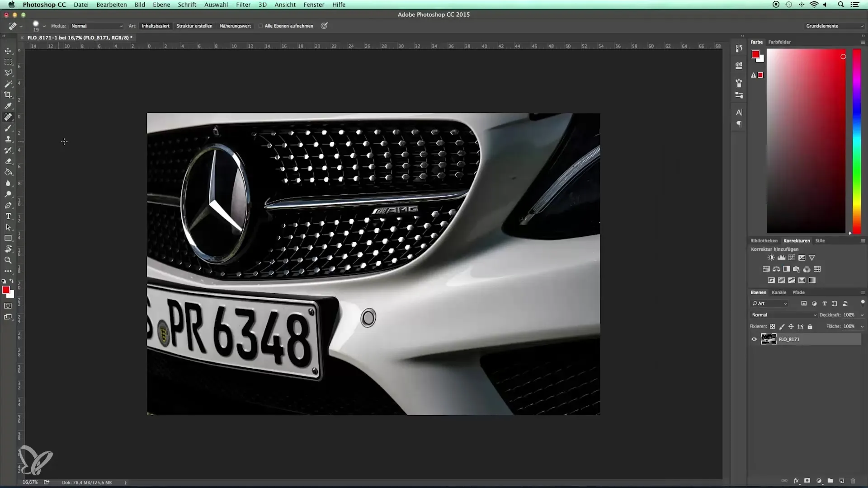
Task: Add a Channel Mixer adjustment
Action: click(x=807, y=269)
